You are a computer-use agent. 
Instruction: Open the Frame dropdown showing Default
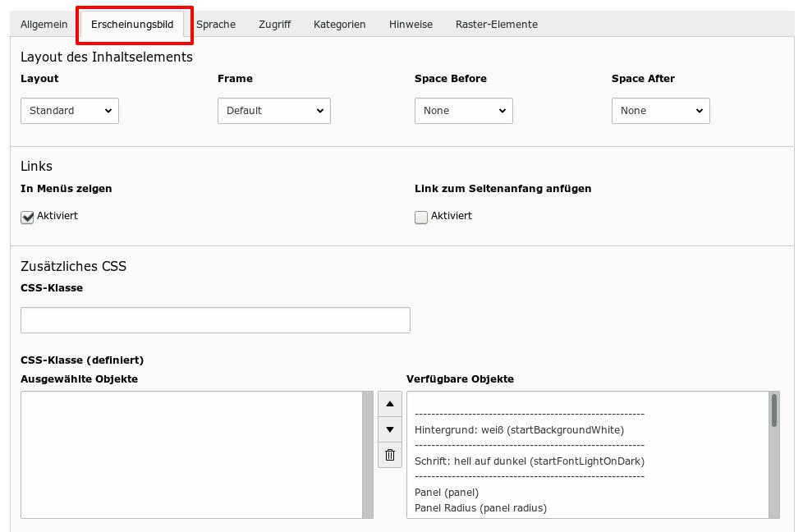[274, 111]
